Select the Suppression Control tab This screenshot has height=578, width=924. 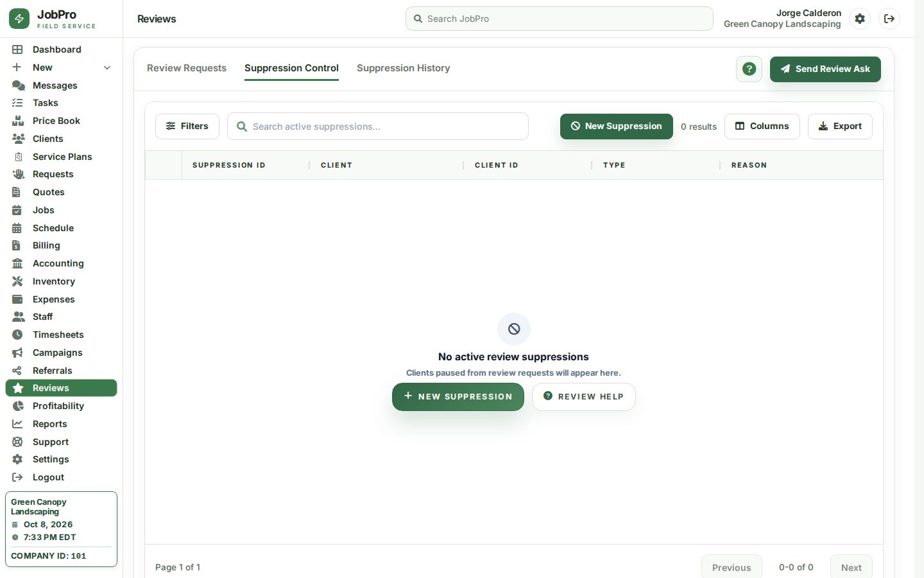(x=291, y=68)
